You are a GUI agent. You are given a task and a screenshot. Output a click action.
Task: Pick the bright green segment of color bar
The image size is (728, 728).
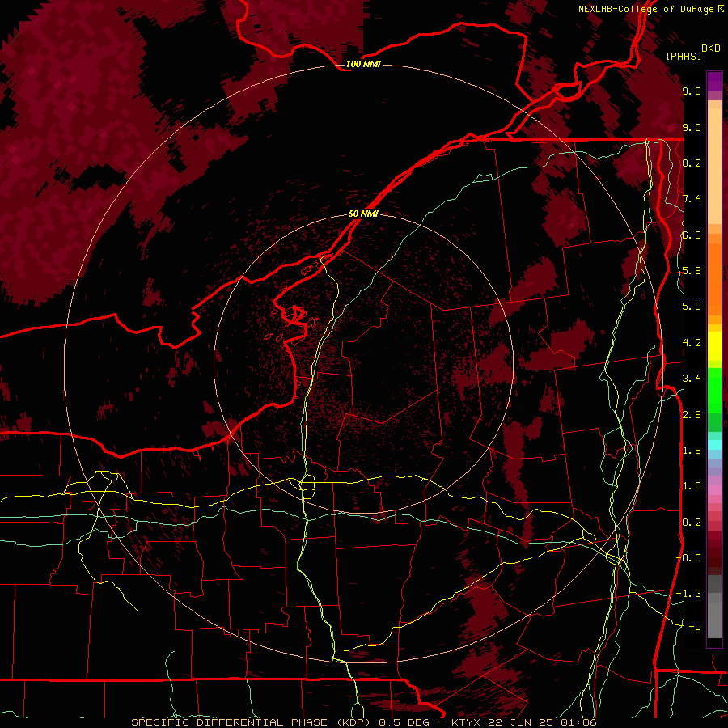point(714,389)
